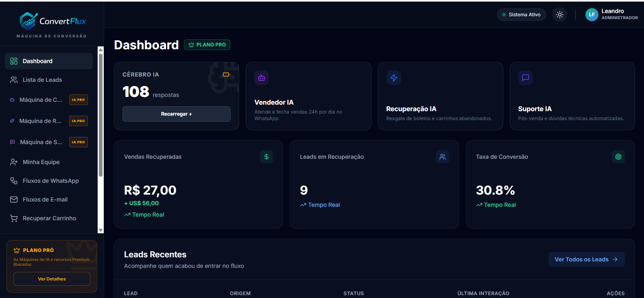Screen dimensions: 644x298
Task: Click the sidebar scrollbar up arrow
Action: click(x=101, y=50)
